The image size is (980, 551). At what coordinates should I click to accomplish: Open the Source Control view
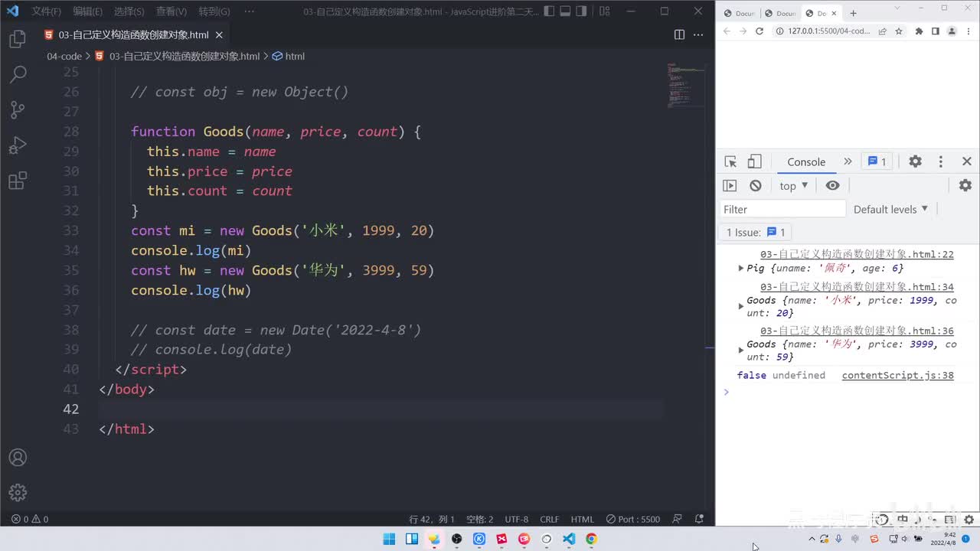(18, 110)
